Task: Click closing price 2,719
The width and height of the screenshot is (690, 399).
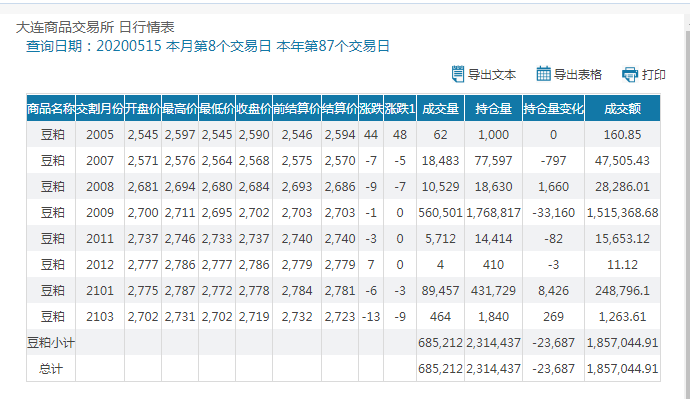Action: click(x=254, y=316)
